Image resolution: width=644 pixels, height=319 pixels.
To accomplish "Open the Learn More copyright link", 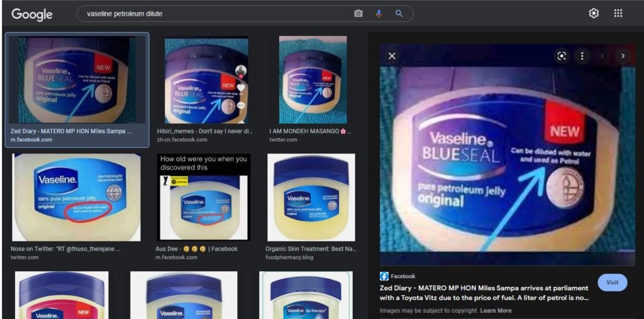I will click(x=496, y=310).
